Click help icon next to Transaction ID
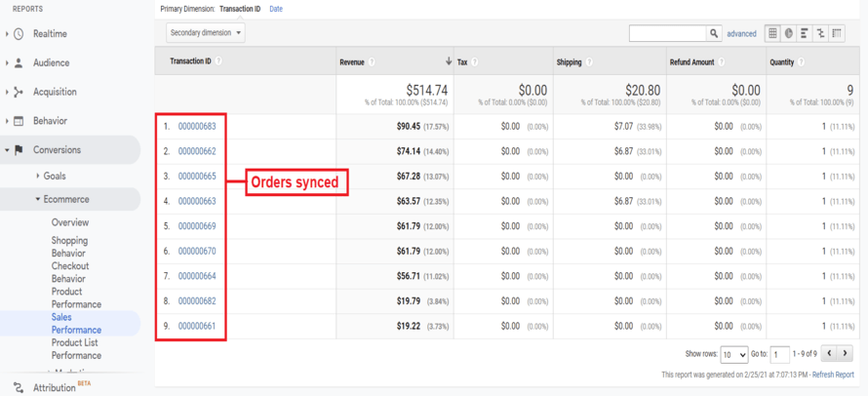 pyautogui.click(x=218, y=60)
